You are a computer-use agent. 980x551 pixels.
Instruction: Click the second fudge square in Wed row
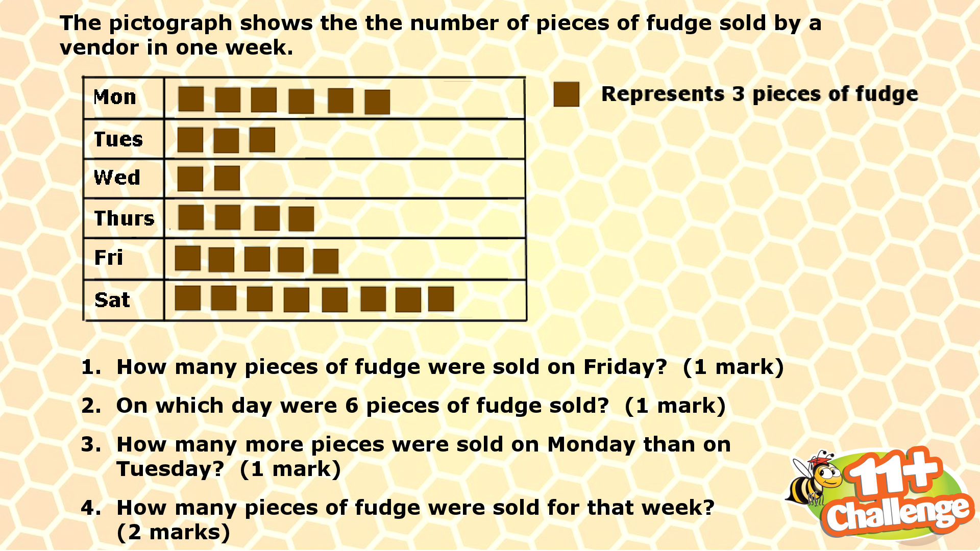coord(227,178)
